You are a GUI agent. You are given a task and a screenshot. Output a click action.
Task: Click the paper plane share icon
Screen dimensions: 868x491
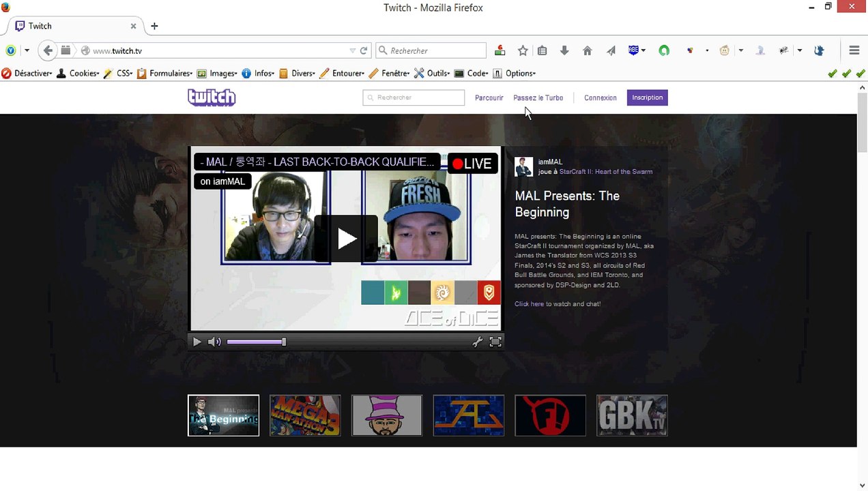611,50
